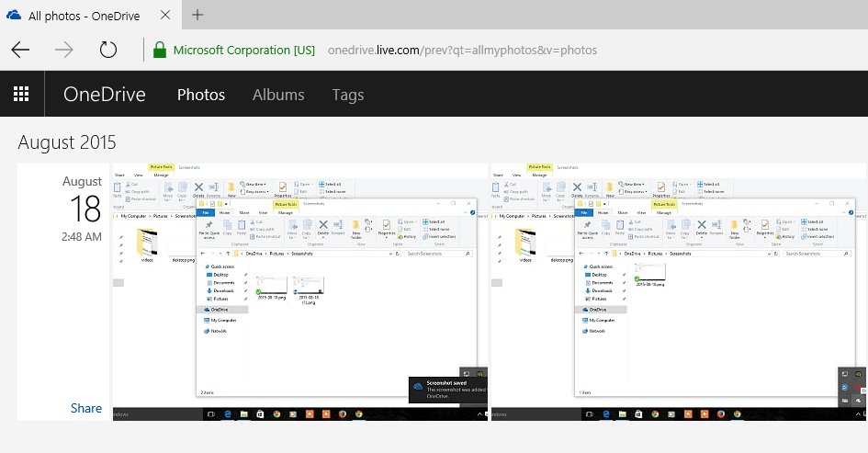This screenshot has height=453, width=868.
Task: Click the browser forward arrow
Action: click(x=64, y=50)
